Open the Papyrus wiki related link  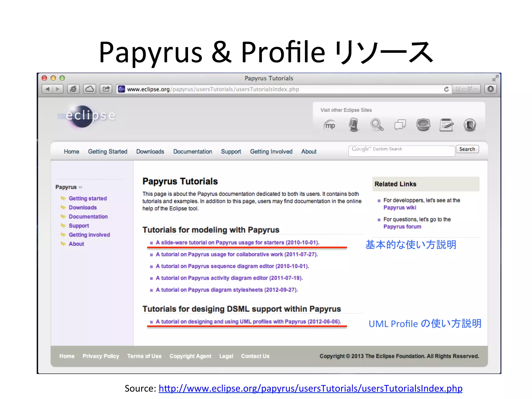400,208
